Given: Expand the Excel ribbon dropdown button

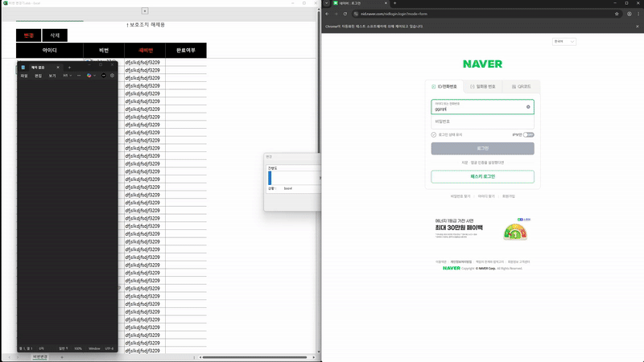Looking at the screenshot, I should click(145, 11).
